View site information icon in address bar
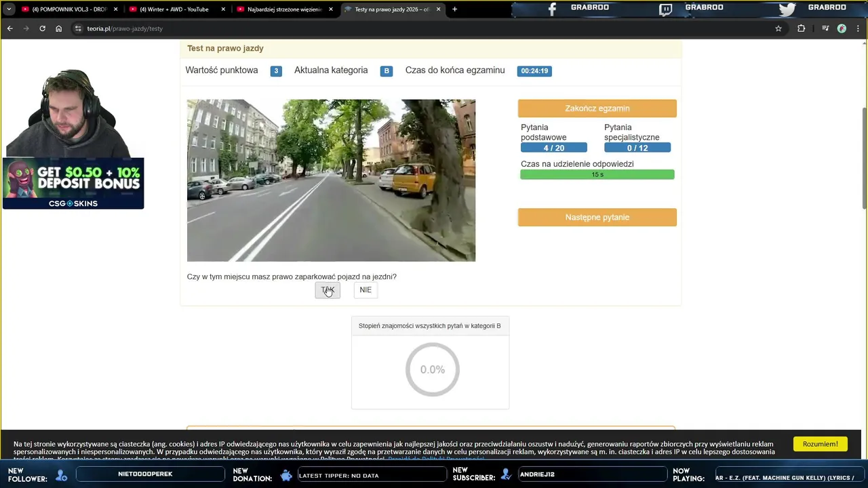 pyautogui.click(x=78, y=28)
